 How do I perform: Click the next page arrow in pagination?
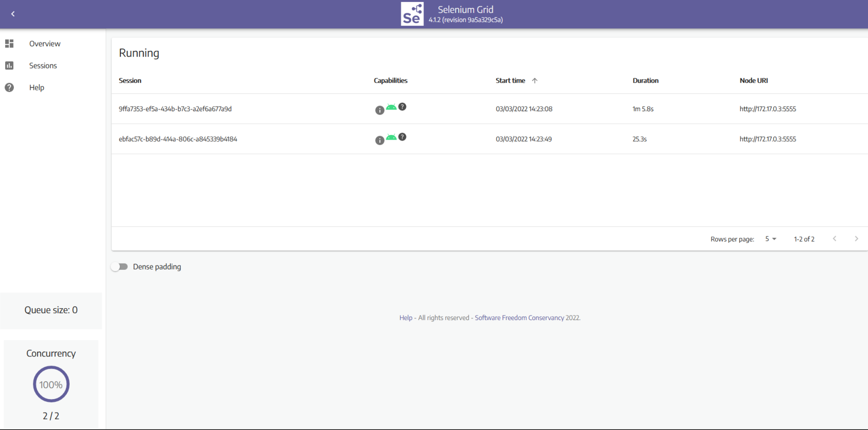[856, 239]
